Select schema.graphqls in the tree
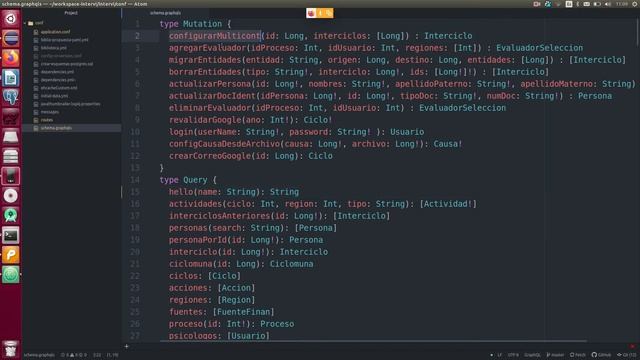The image size is (640, 360). coord(56,128)
